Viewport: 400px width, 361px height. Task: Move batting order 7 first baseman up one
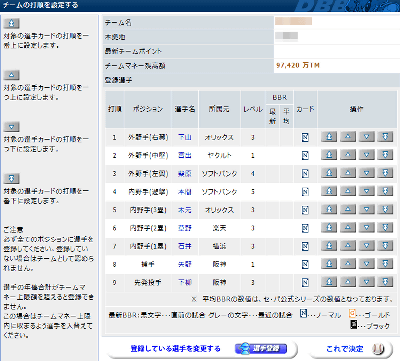coord(348,246)
